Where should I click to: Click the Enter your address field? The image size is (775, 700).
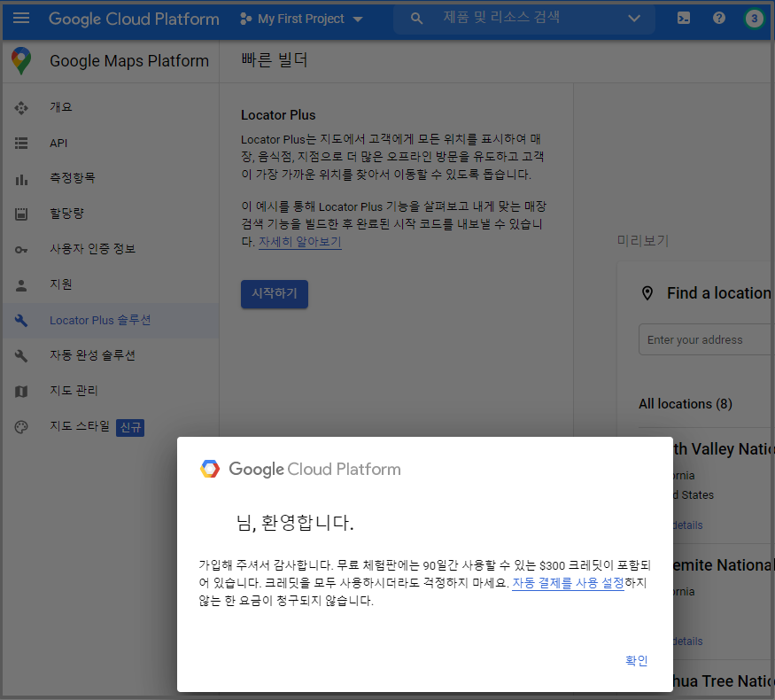(704, 339)
